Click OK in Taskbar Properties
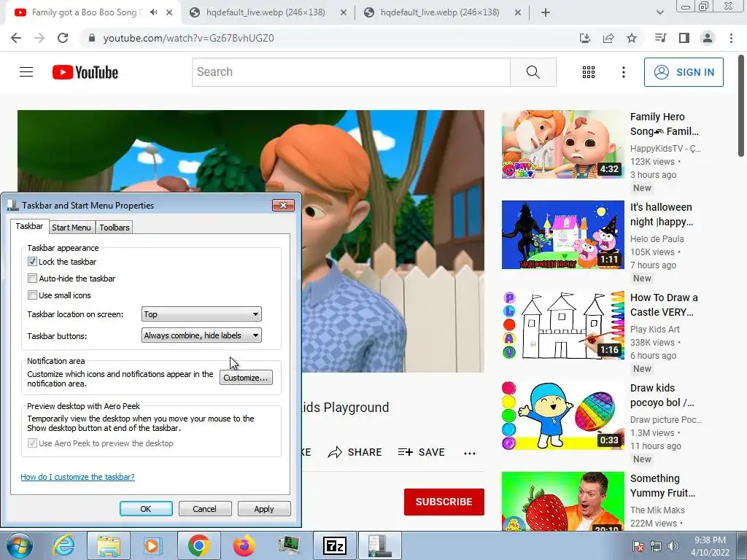 click(146, 508)
